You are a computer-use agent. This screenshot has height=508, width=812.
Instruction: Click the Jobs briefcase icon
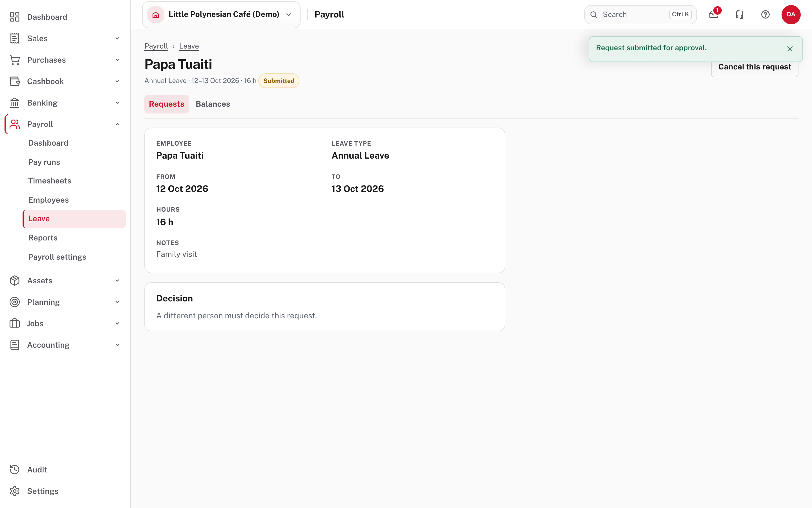coord(14,323)
